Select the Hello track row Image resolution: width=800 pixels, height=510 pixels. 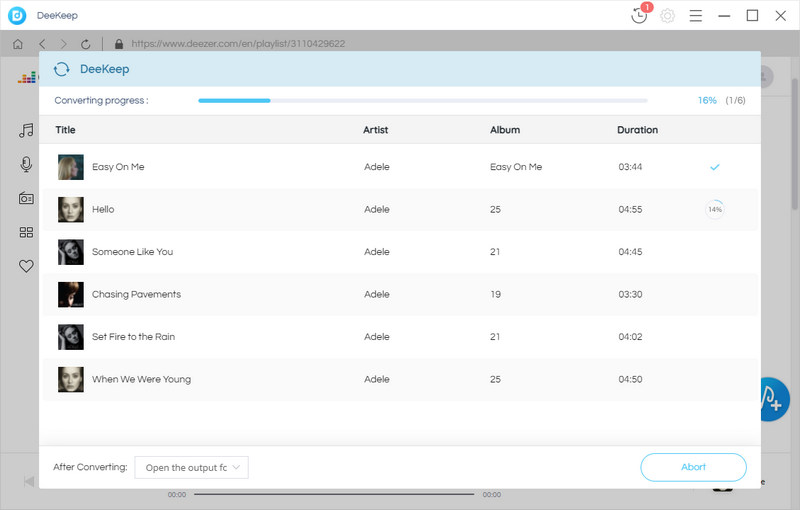[x=399, y=209]
